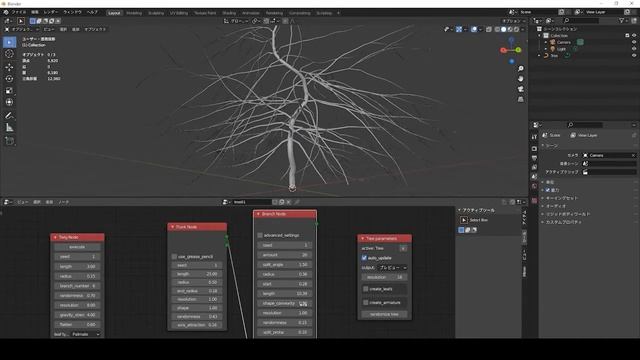
Task: Add a new workspace with plus button
Action: tap(338, 13)
